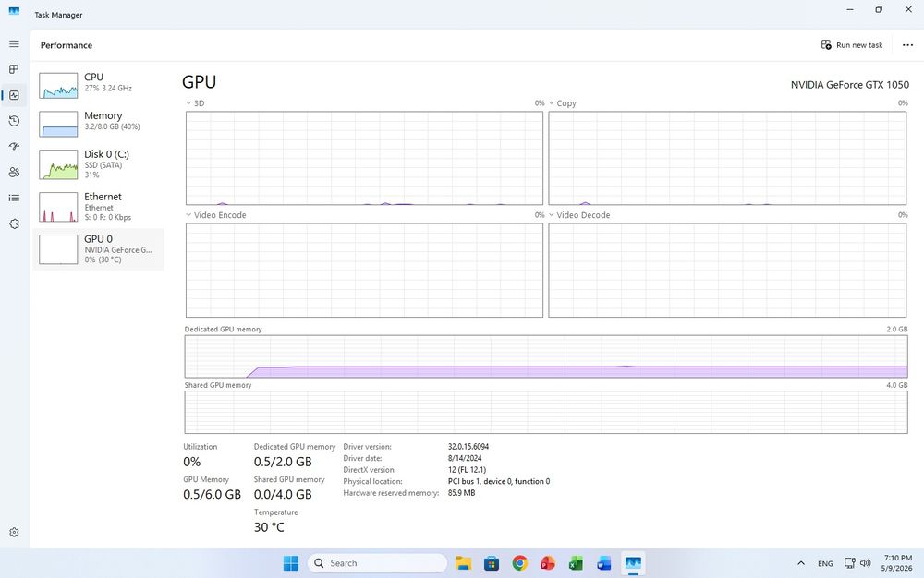Open the App history page icon
This screenshot has width=924, height=578.
pos(14,121)
